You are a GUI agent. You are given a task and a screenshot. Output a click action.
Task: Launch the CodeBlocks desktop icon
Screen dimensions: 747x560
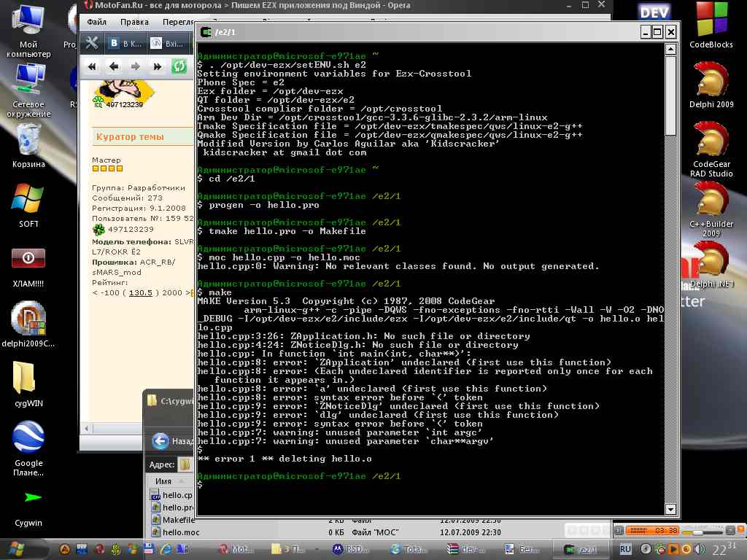coord(711,26)
